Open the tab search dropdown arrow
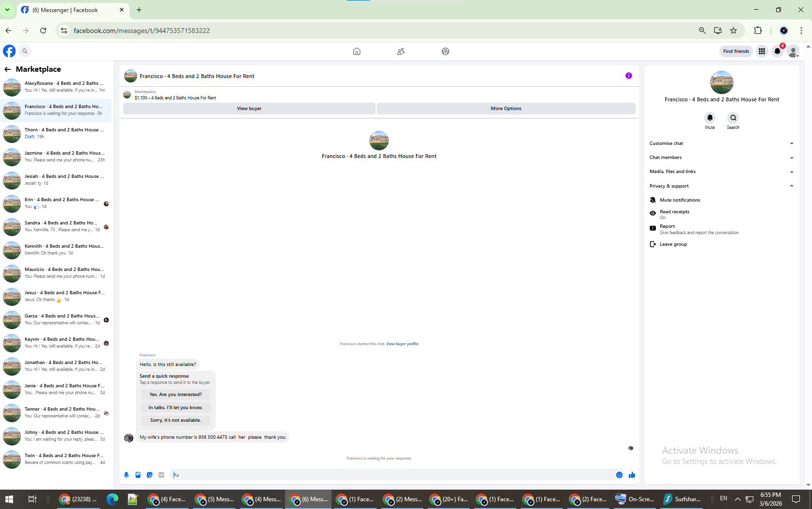 [7, 10]
